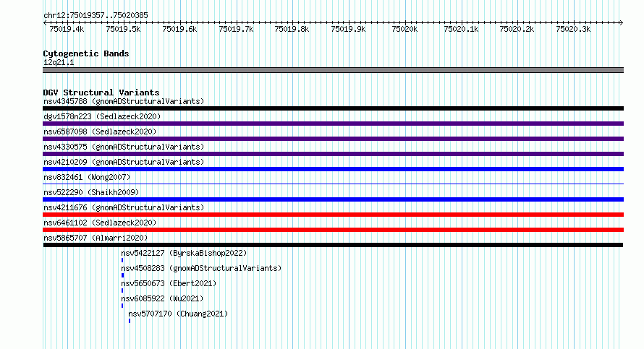
Task: Click the ruler's left arrowhead
Action: coord(45,22)
